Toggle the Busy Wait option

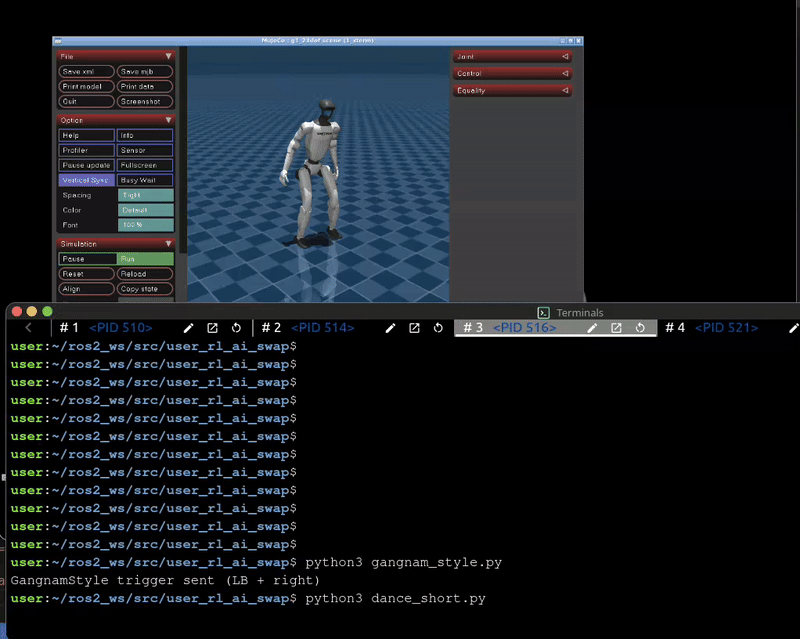click(x=145, y=180)
